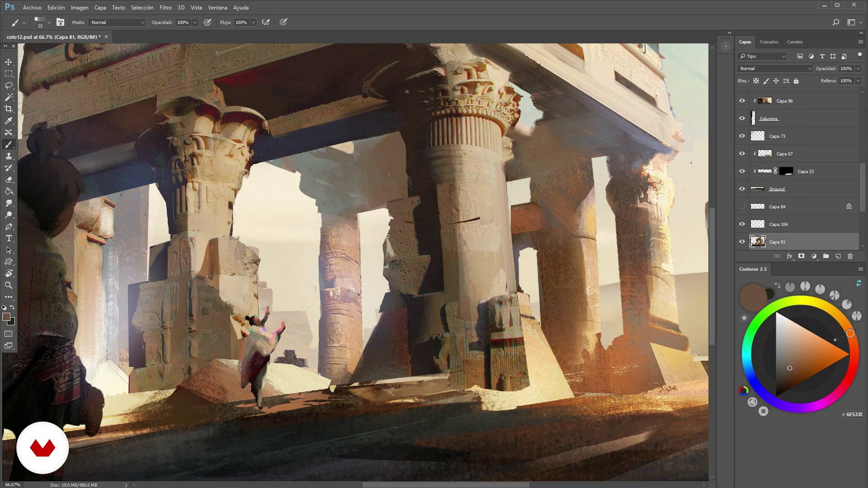The width and height of the screenshot is (868, 488).
Task: Click the Coolorus hue ring handle
Action: point(850,333)
